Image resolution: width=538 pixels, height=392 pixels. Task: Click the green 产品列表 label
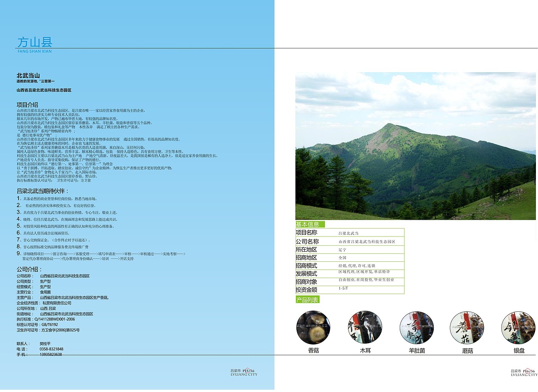pyautogui.click(x=307, y=300)
